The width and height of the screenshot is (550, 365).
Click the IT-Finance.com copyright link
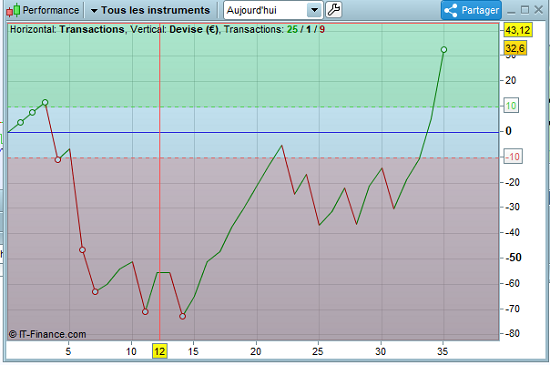pos(47,334)
